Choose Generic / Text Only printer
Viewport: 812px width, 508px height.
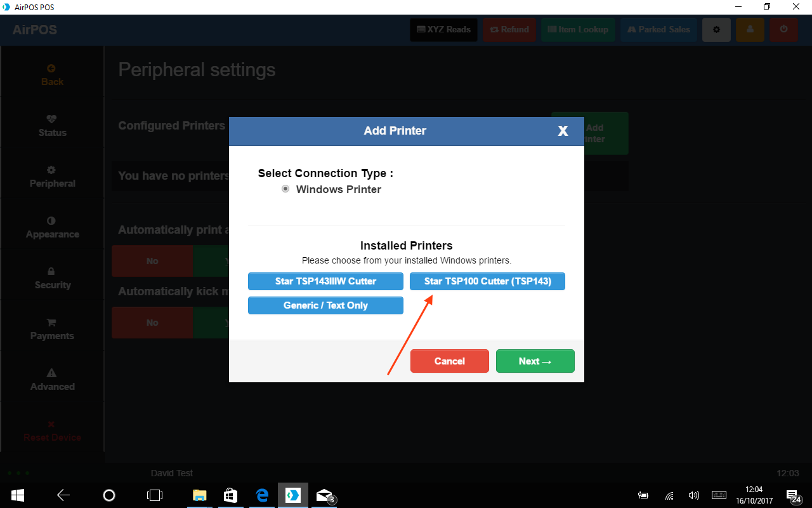(325, 305)
